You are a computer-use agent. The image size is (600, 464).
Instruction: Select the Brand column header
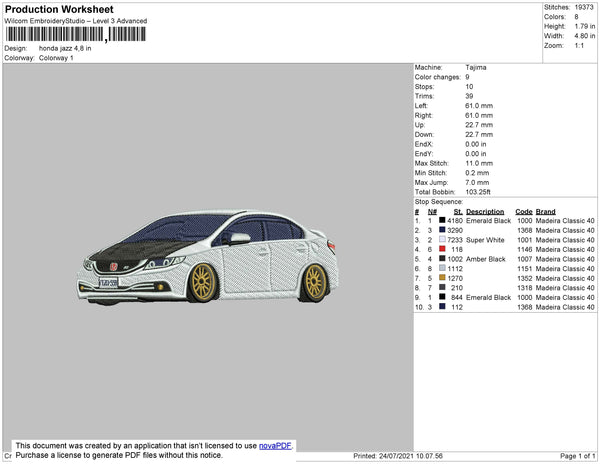[x=545, y=211]
